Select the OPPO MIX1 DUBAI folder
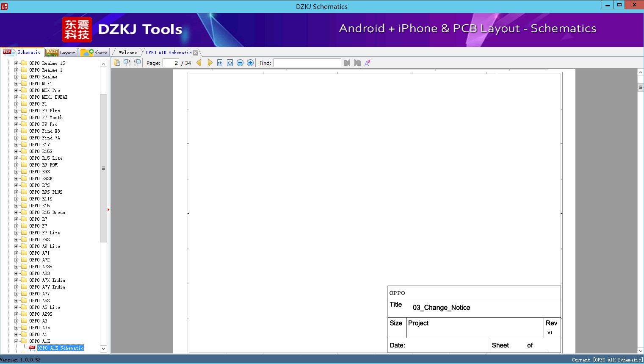This screenshot has height=364, width=644. point(48,97)
